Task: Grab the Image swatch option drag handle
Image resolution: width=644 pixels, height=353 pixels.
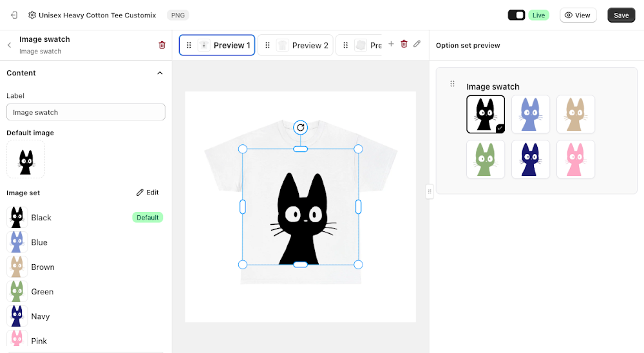Action: point(452,84)
